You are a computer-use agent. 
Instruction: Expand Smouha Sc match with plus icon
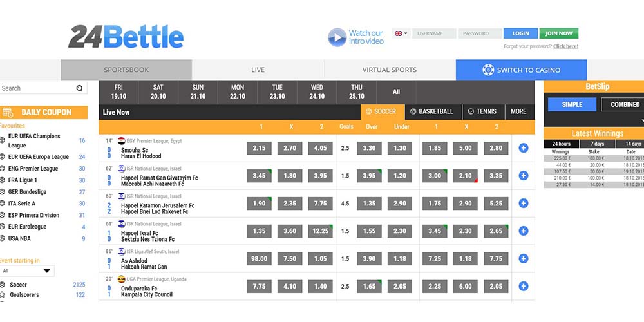(x=523, y=148)
